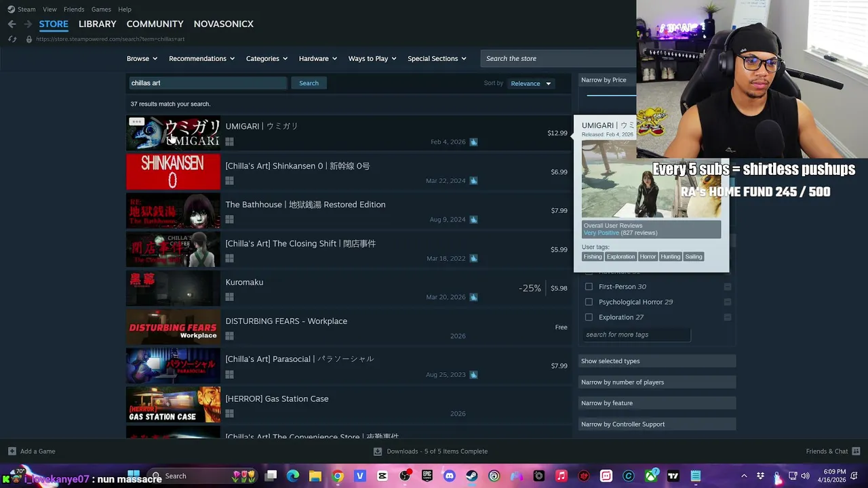Click the Windows platform icon in UMIGARI row
The image size is (868, 488).
pyautogui.click(x=229, y=142)
